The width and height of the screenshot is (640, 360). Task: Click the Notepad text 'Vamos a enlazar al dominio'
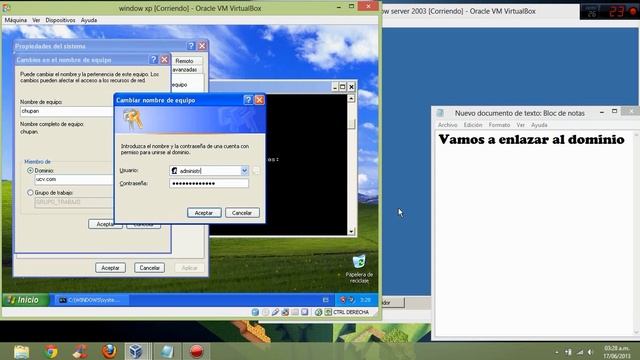tap(531, 140)
